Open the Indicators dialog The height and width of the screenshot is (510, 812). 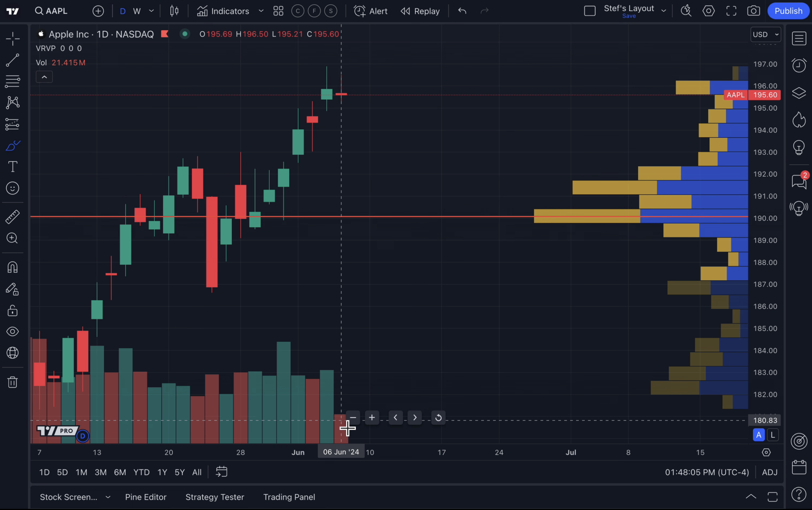tap(223, 11)
